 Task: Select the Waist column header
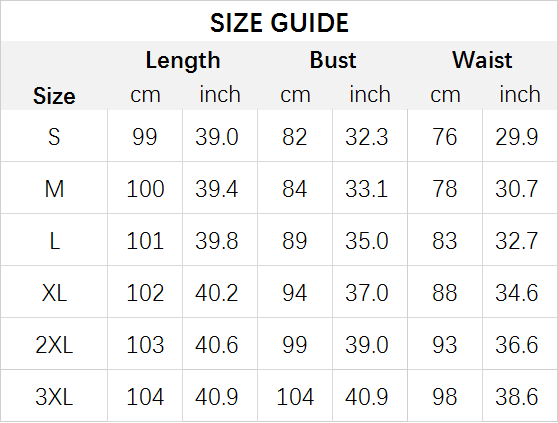pyautogui.click(x=483, y=60)
